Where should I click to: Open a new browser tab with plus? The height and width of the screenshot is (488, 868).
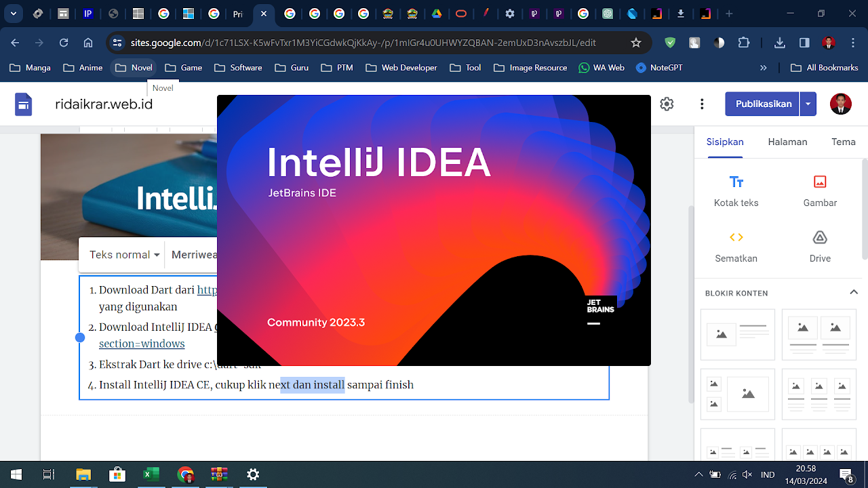coord(729,14)
